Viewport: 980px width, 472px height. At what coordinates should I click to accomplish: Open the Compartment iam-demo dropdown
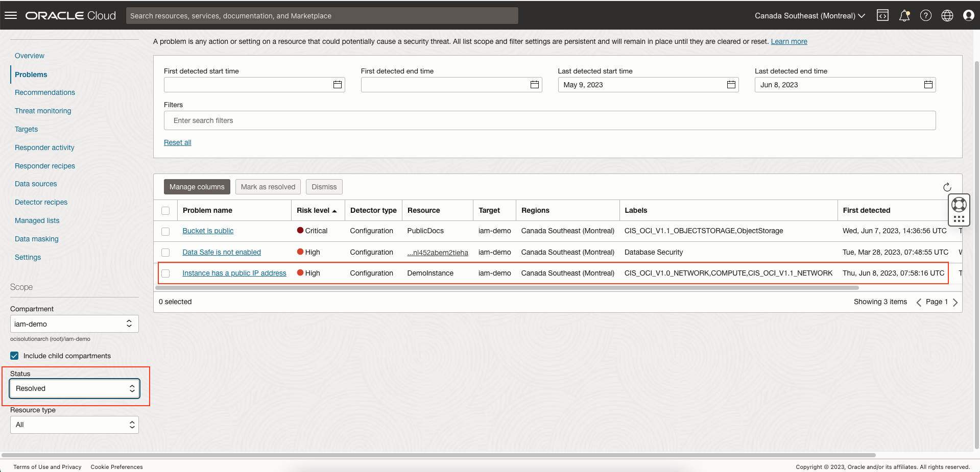(75, 324)
